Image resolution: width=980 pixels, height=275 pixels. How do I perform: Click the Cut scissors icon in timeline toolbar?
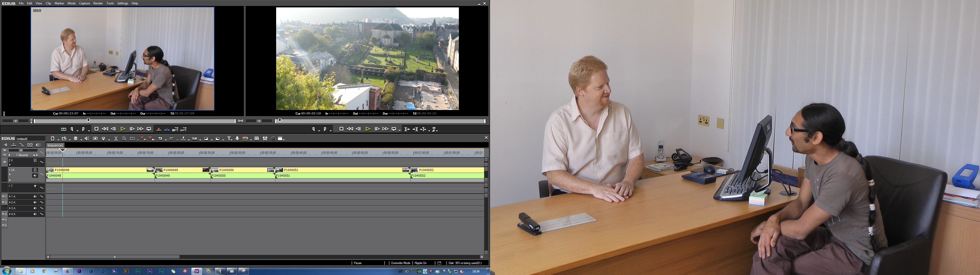point(116,139)
